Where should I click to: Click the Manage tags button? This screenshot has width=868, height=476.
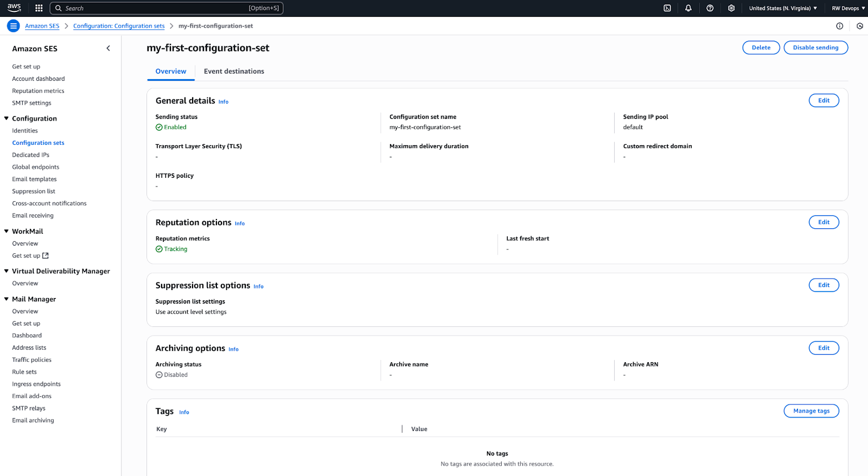(811, 411)
